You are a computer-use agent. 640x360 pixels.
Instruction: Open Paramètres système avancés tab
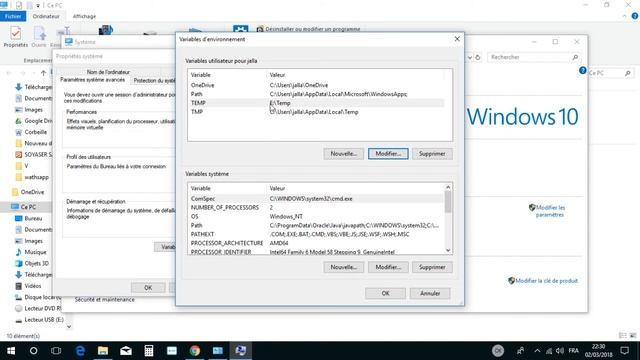pos(93,80)
